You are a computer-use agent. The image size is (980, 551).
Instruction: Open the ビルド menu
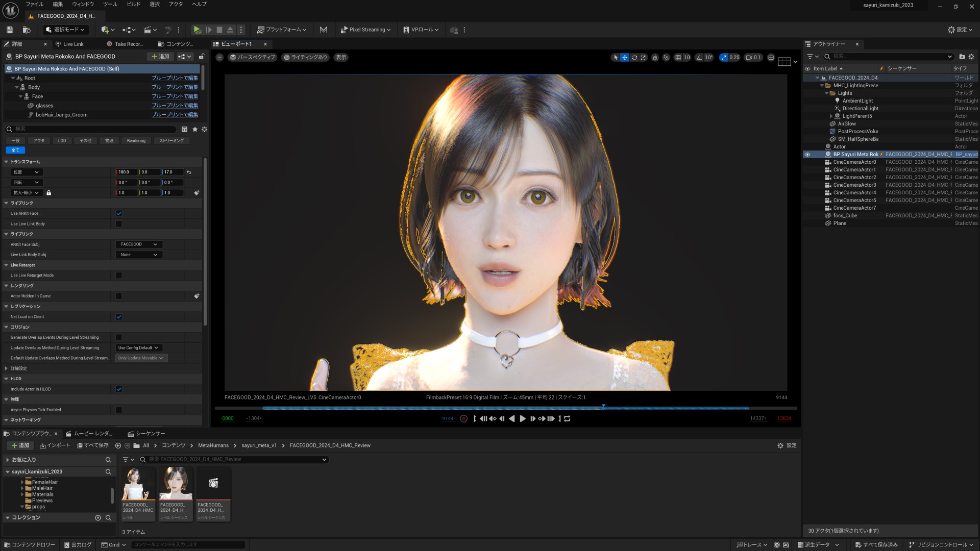coord(134,4)
